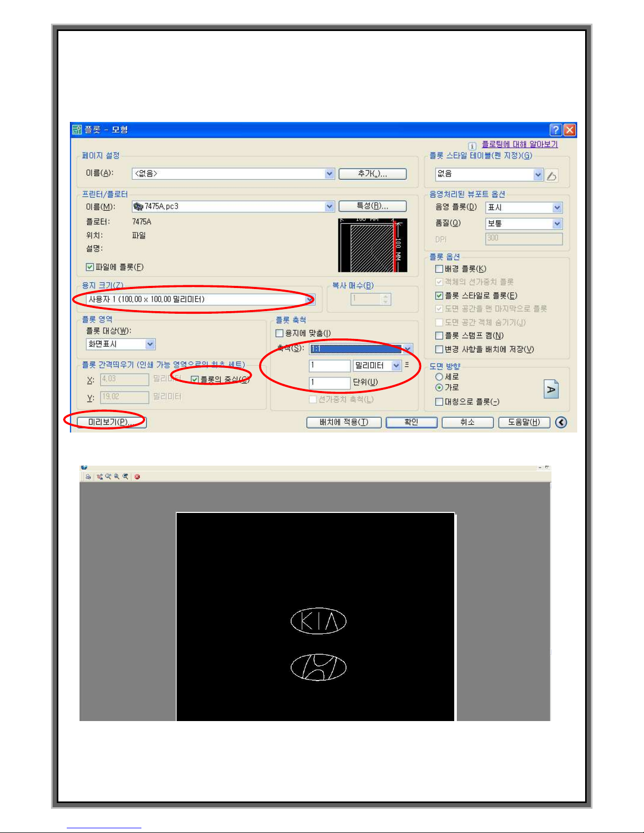The height and width of the screenshot is (833, 644).
Task: Select the 가로 orientation radio button
Action: pyautogui.click(x=439, y=387)
